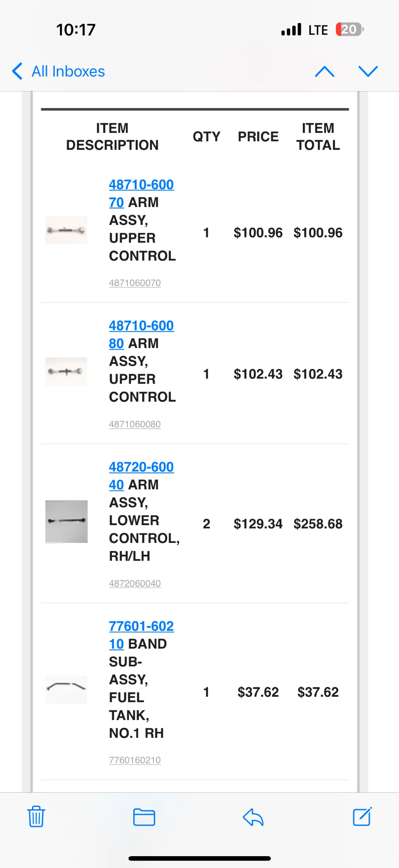Open part link 77601-60210
Viewport: 399px width, 868px height.
141,626
